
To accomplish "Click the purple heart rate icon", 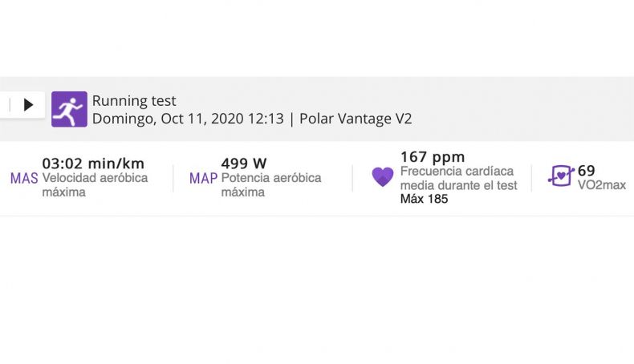I will (x=383, y=177).
